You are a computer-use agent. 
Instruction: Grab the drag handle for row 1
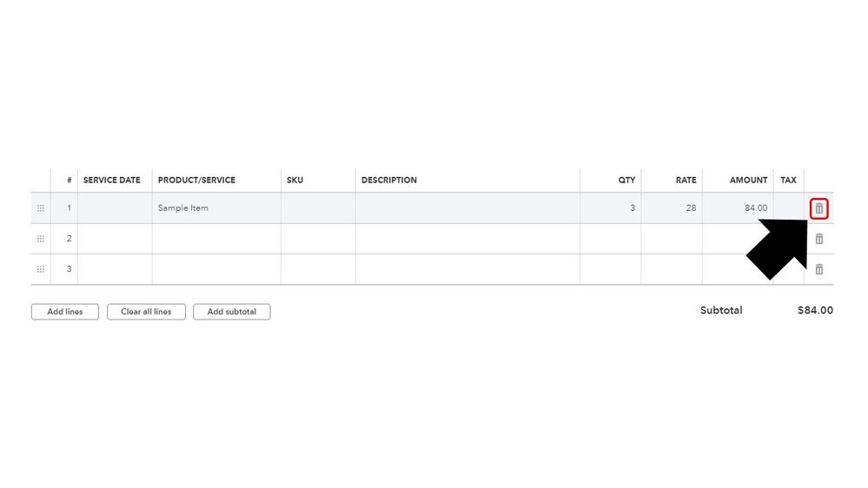(x=41, y=208)
